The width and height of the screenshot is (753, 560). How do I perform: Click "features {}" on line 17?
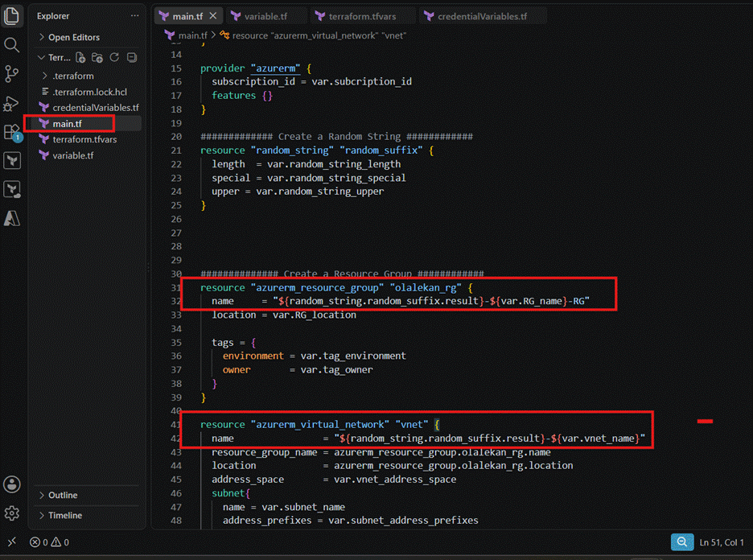pyautogui.click(x=242, y=96)
